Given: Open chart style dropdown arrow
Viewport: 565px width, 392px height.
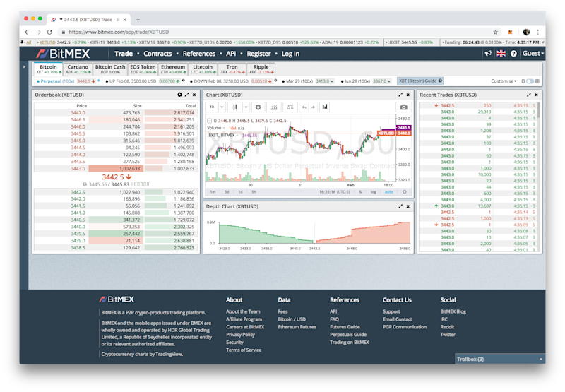Looking at the screenshot, I should point(246,107).
